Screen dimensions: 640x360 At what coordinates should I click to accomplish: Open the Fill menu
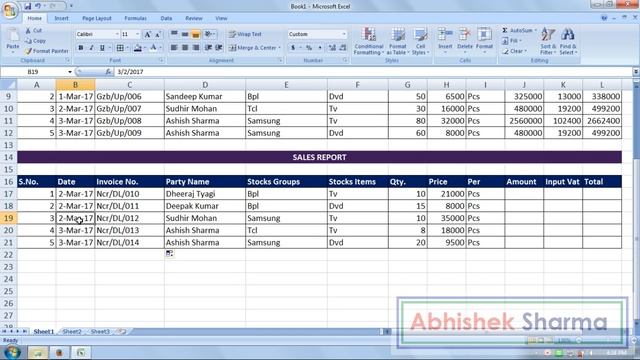tap(512, 41)
